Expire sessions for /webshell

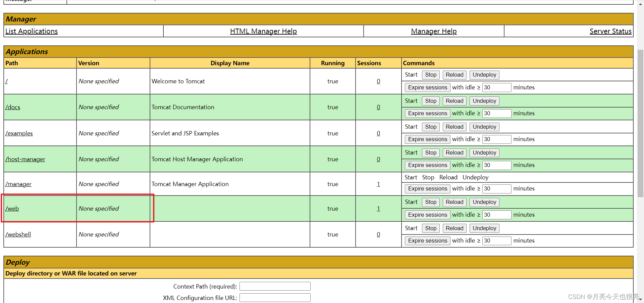428,241
